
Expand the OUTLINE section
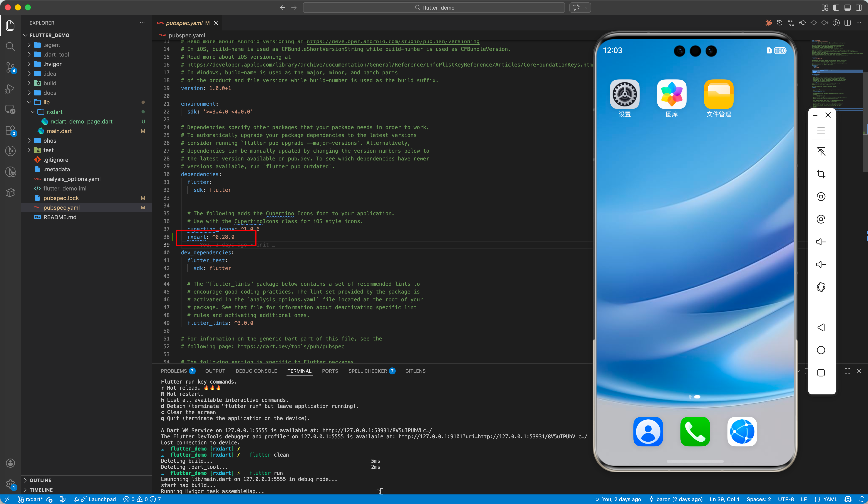coord(40,480)
